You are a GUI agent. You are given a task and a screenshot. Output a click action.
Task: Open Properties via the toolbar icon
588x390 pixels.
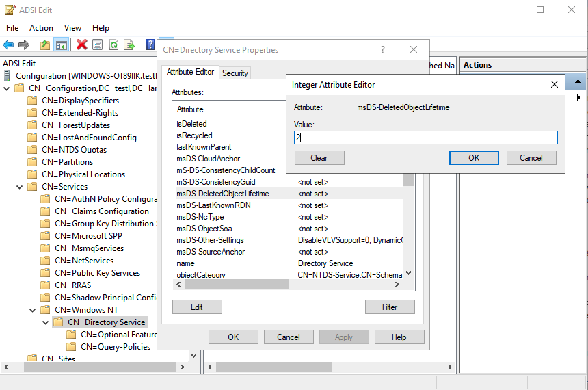pos(97,45)
